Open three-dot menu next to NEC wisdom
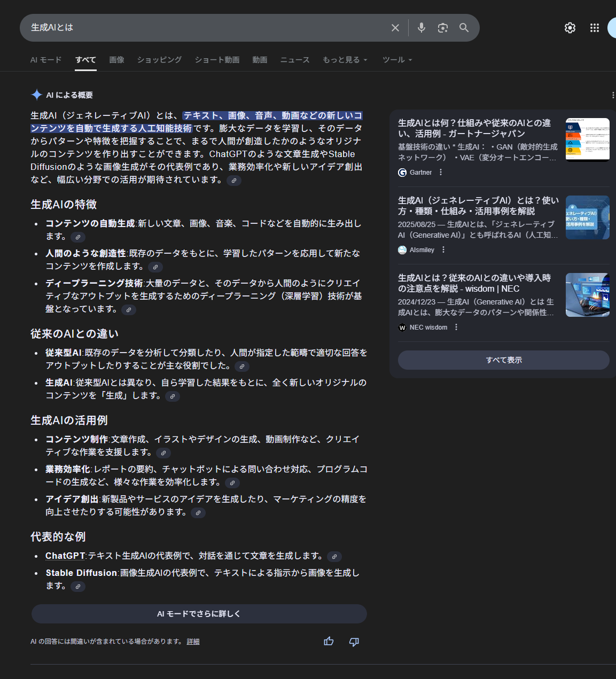 pyautogui.click(x=456, y=327)
